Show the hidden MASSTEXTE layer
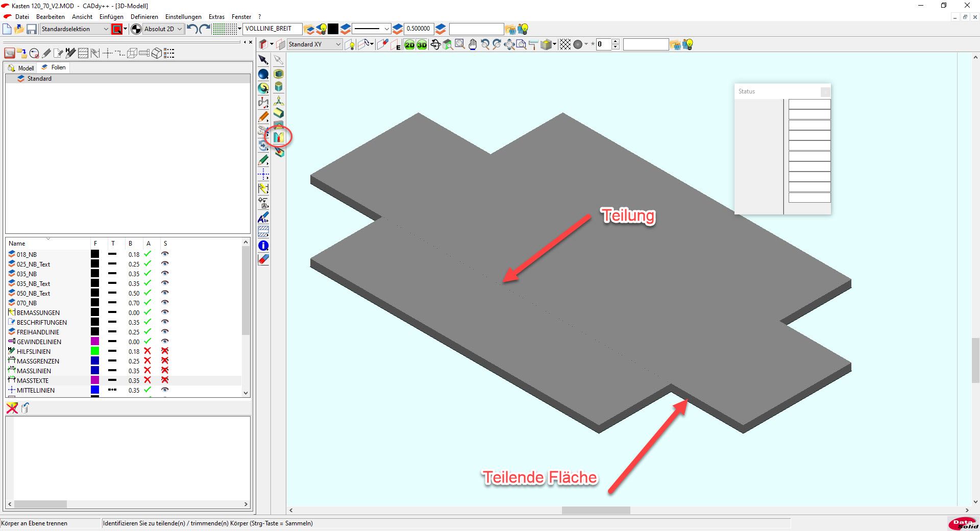980x531 pixels. tap(165, 380)
